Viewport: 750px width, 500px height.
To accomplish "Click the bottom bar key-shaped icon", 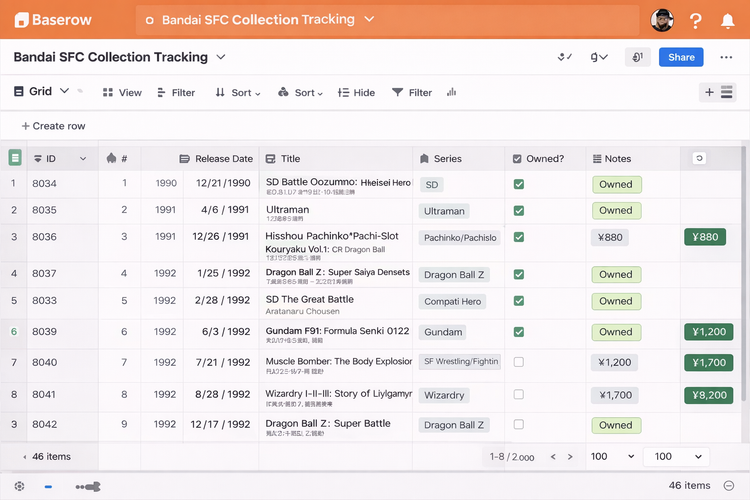I will 88,487.
